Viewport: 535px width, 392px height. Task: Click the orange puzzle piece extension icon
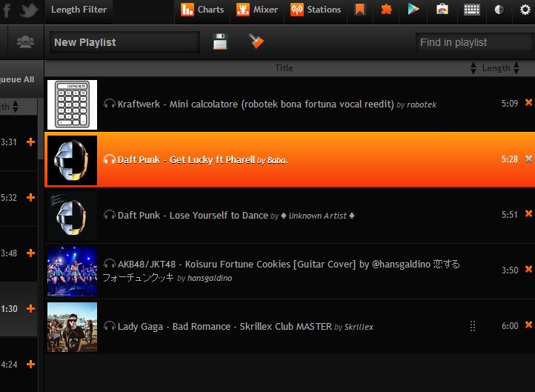pyautogui.click(x=386, y=10)
